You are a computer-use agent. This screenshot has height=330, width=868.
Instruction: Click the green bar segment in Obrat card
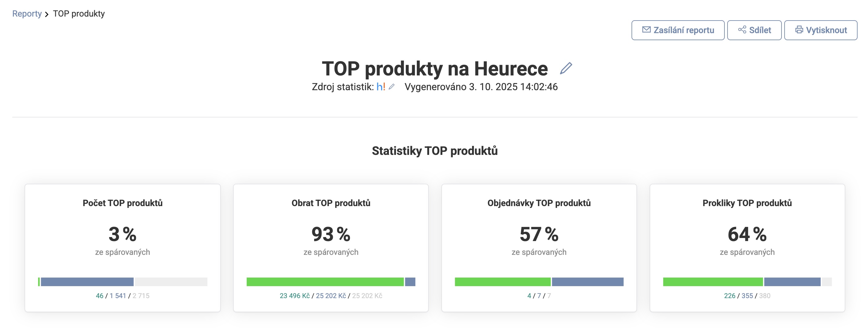(325, 282)
